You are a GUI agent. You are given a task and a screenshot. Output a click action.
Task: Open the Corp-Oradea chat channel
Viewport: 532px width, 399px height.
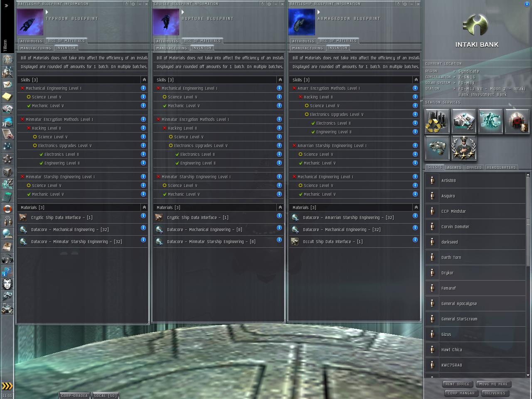click(x=74, y=396)
